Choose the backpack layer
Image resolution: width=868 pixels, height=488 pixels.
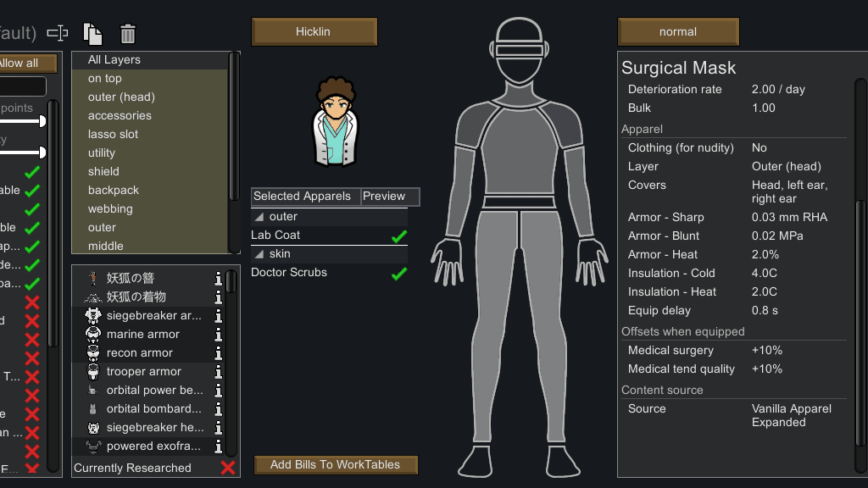[x=149, y=190]
